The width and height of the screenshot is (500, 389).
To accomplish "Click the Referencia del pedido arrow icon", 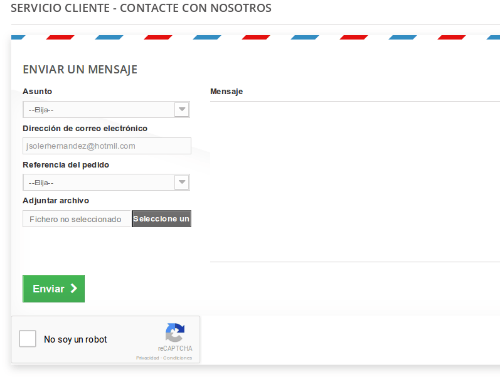I will (x=182, y=182).
